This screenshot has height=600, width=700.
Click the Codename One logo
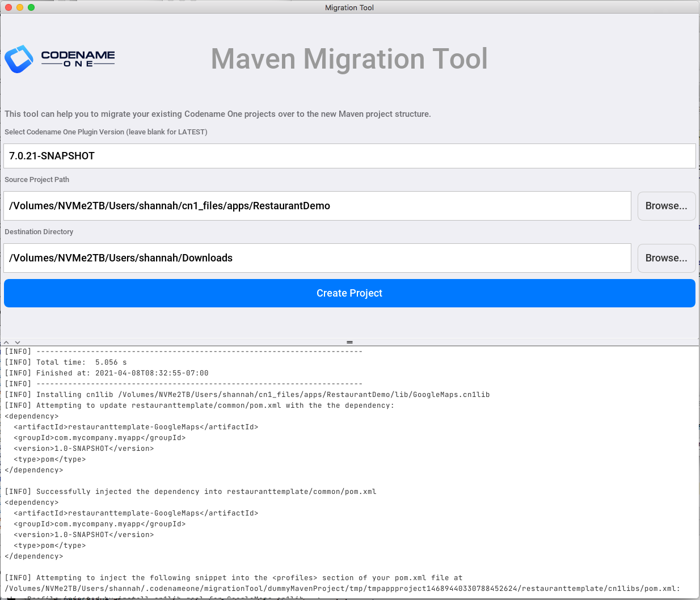point(60,59)
